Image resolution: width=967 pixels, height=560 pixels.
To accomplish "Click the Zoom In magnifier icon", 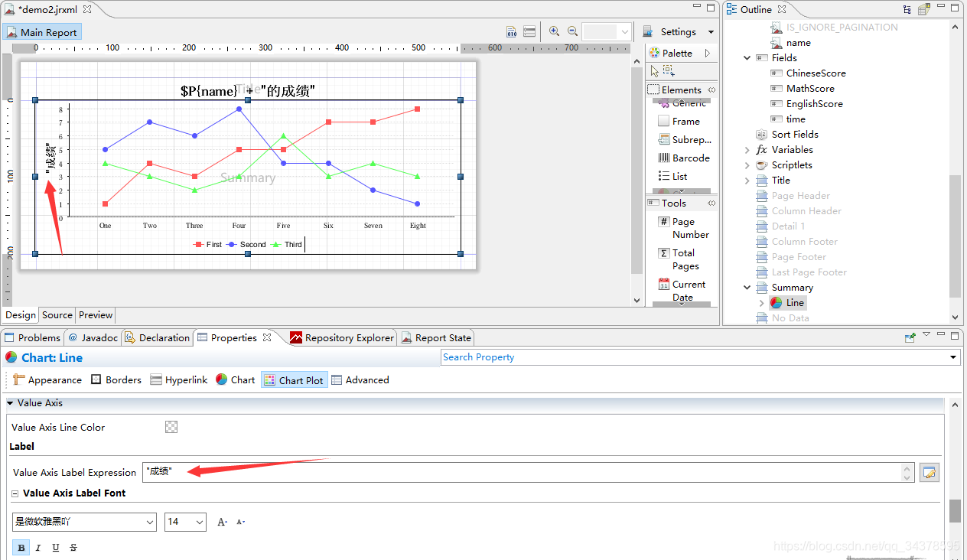I will [x=554, y=31].
